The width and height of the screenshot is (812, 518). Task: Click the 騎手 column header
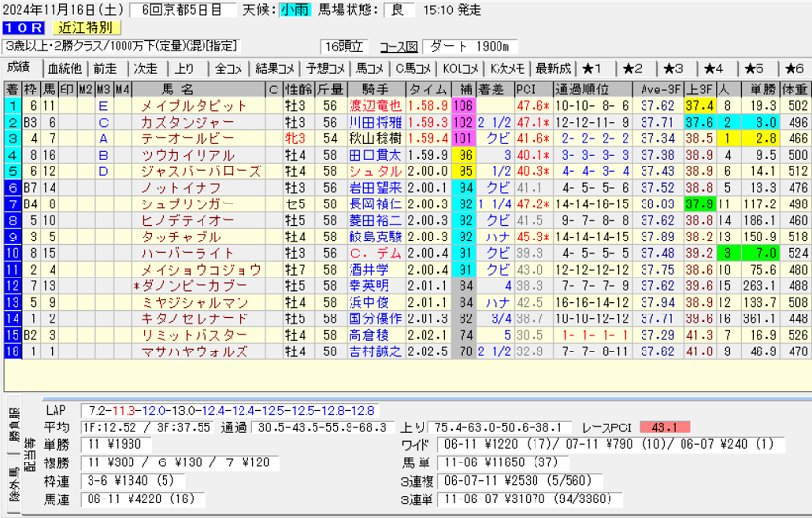[375, 89]
